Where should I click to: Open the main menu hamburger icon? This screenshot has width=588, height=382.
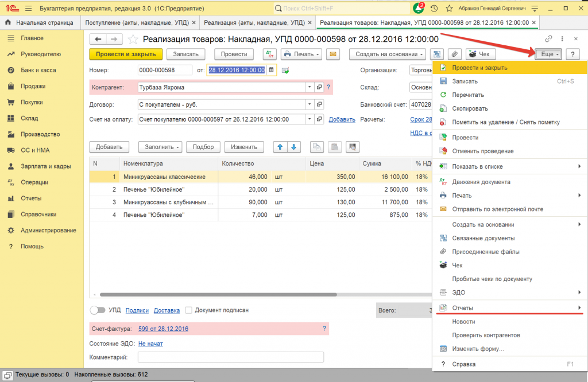tap(29, 8)
